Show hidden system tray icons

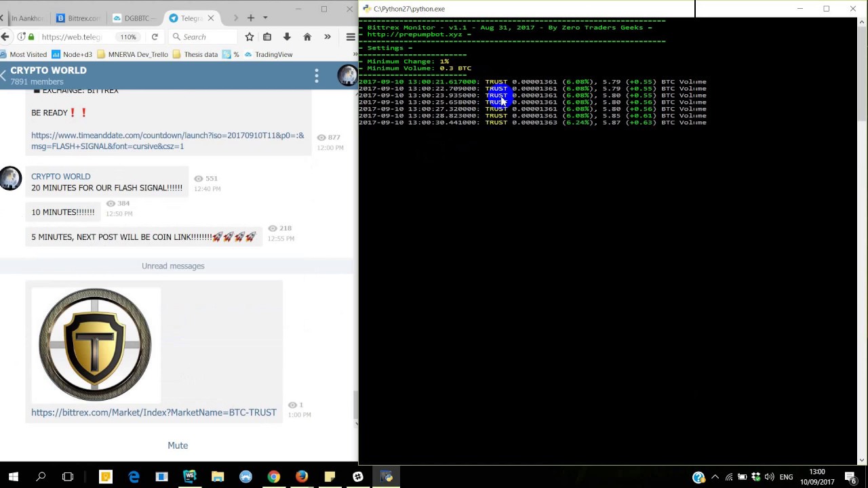pos(715,477)
